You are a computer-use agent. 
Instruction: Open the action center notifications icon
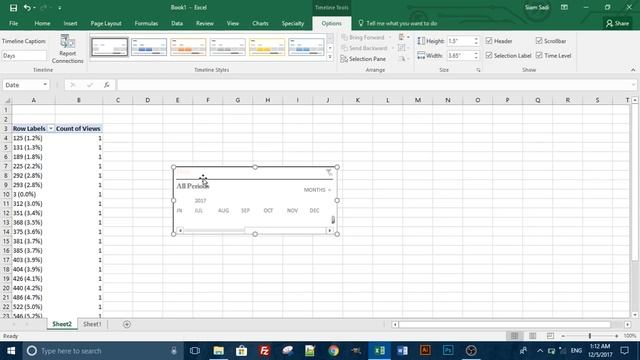(624, 351)
